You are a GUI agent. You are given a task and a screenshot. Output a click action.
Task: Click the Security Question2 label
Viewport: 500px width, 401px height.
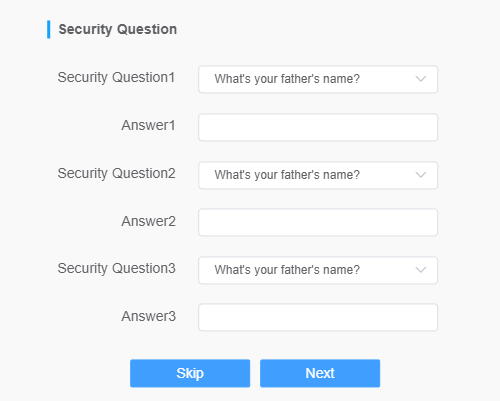116,174
